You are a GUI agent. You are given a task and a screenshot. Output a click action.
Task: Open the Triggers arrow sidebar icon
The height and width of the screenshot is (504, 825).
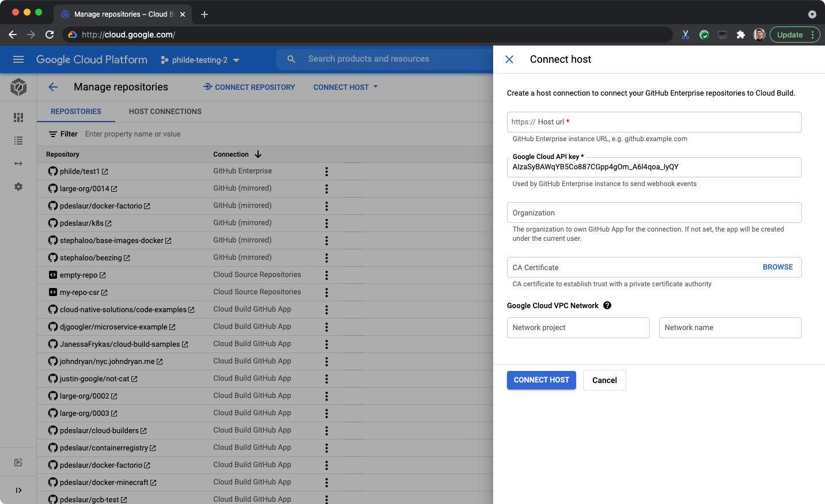pyautogui.click(x=18, y=164)
